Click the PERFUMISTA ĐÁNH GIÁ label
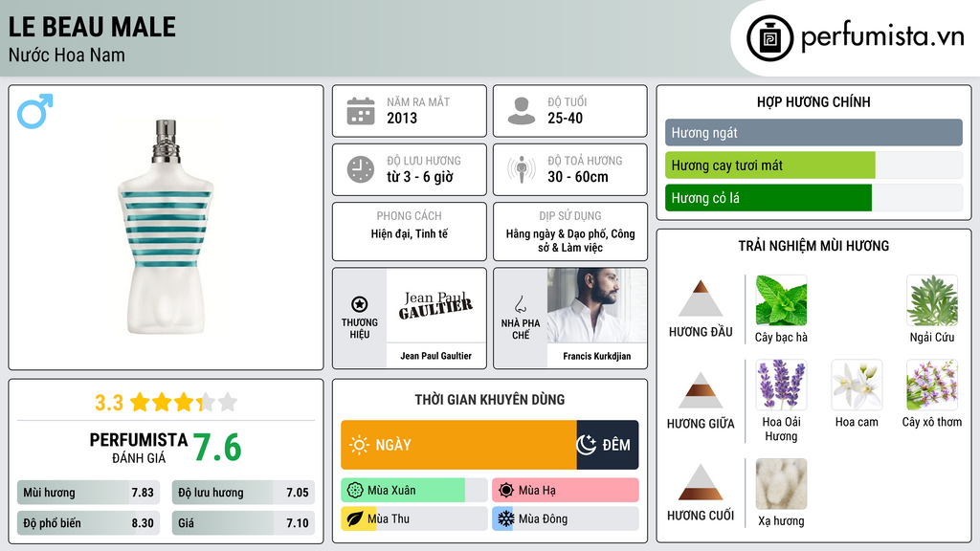 [x=138, y=448]
